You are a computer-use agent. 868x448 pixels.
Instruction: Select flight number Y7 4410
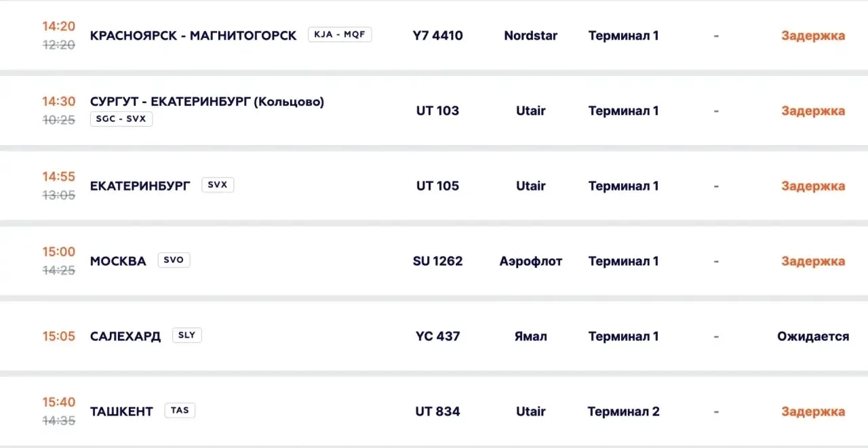coord(437,35)
